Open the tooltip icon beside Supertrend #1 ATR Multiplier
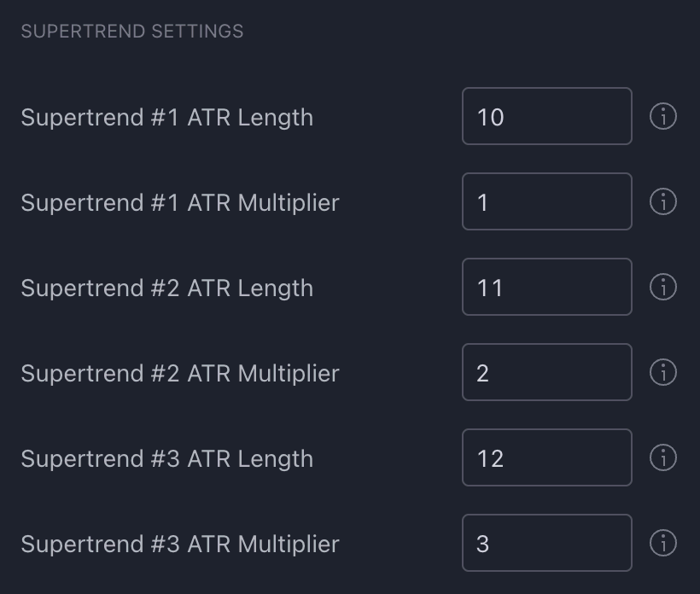The image size is (700, 594). [x=663, y=202]
